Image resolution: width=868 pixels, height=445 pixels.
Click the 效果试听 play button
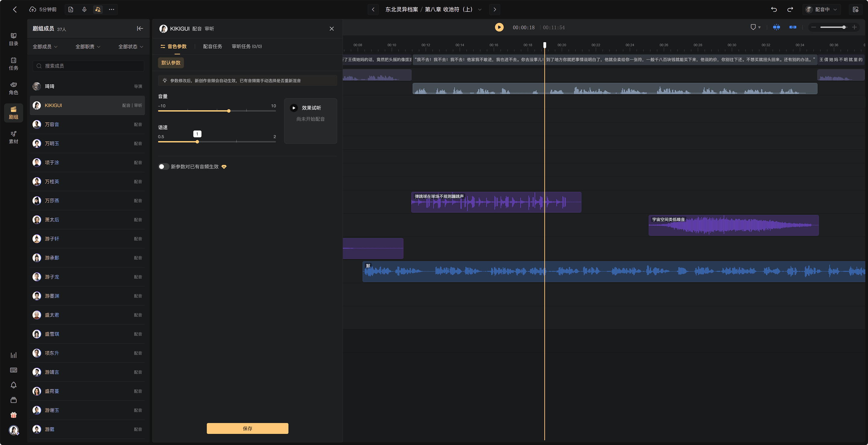pyautogui.click(x=294, y=108)
